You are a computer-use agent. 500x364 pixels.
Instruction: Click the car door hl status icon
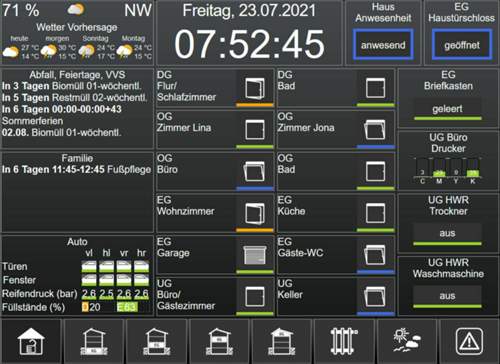(106, 267)
